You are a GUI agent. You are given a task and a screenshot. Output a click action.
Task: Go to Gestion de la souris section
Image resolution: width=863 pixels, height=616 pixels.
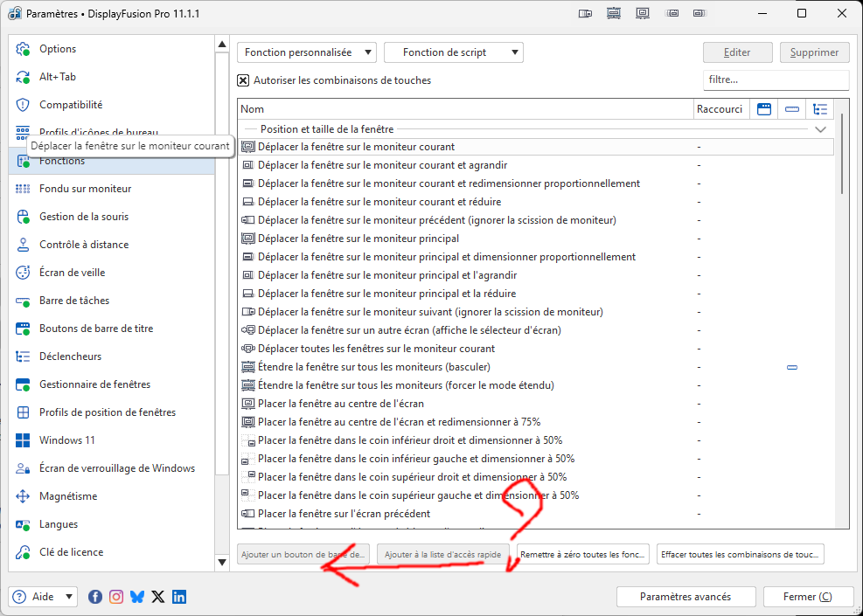click(83, 217)
